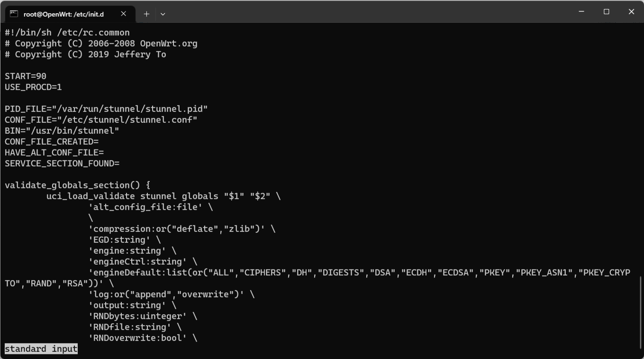Close the terminal window
The width and height of the screenshot is (644, 359).
tap(631, 12)
